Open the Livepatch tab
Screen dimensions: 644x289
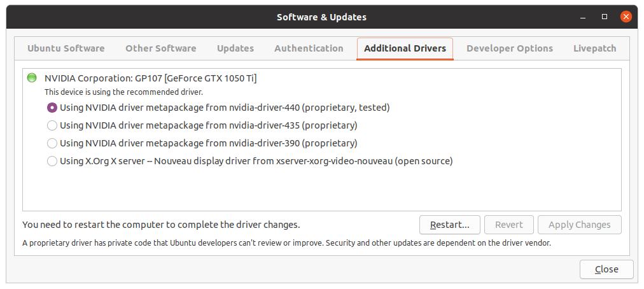pyautogui.click(x=595, y=48)
